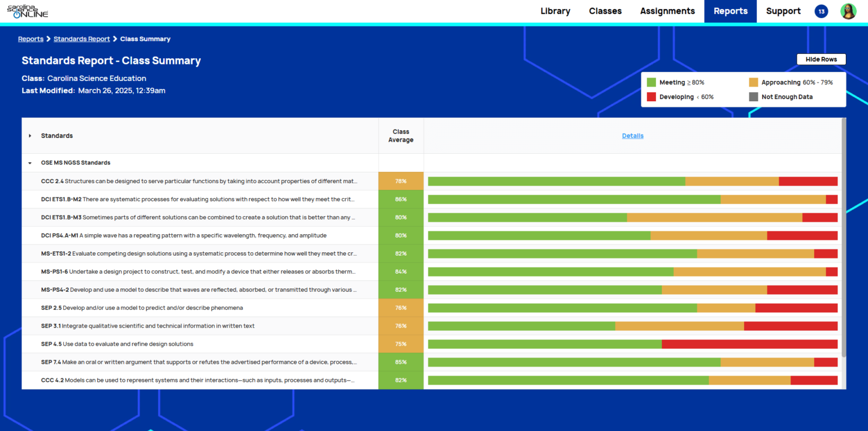This screenshot has width=868, height=431.
Task: Toggle the Hide Rows button
Action: pos(821,59)
